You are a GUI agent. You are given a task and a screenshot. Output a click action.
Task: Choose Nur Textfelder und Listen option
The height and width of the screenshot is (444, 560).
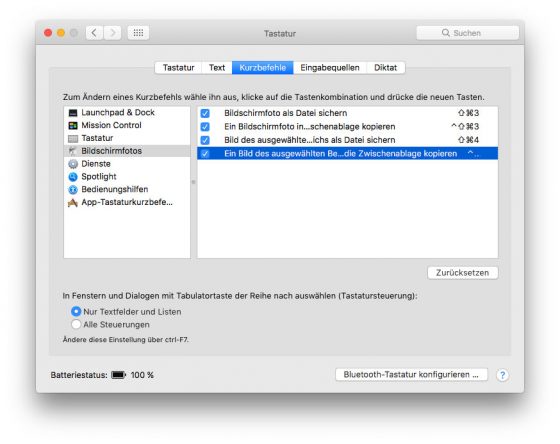point(76,311)
